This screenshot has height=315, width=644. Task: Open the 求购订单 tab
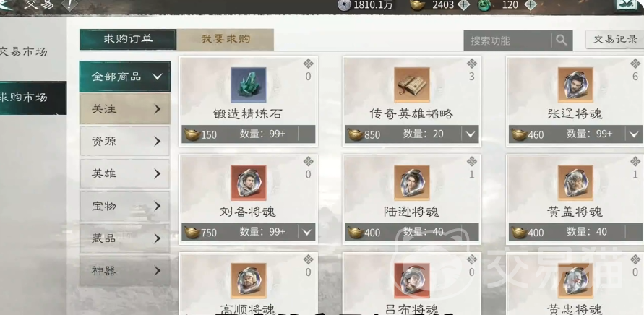click(128, 40)
